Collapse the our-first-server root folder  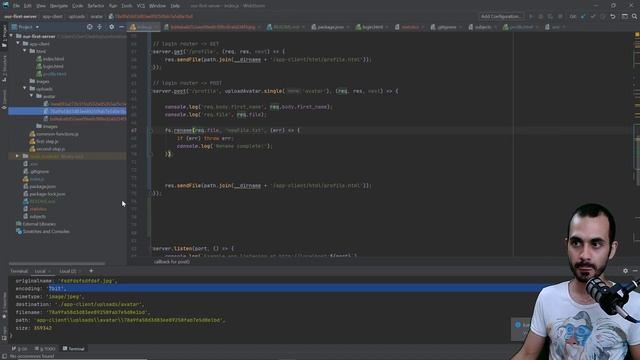[11, 36]
